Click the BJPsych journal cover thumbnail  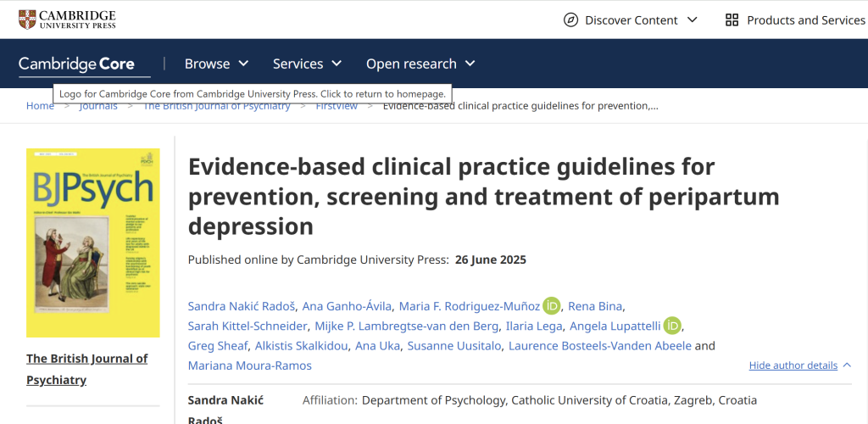[93, 243]
